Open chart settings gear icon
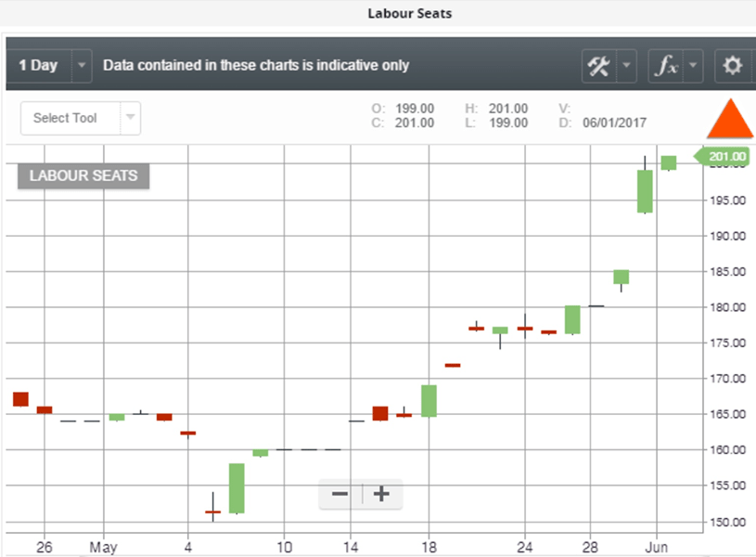756x557 pixels. pyautogui.click(x=733, y=65)
